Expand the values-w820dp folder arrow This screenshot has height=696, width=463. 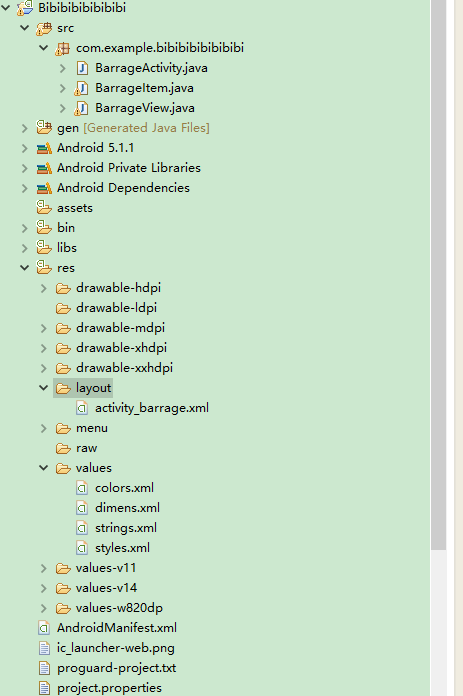click(x=44, y=608)
